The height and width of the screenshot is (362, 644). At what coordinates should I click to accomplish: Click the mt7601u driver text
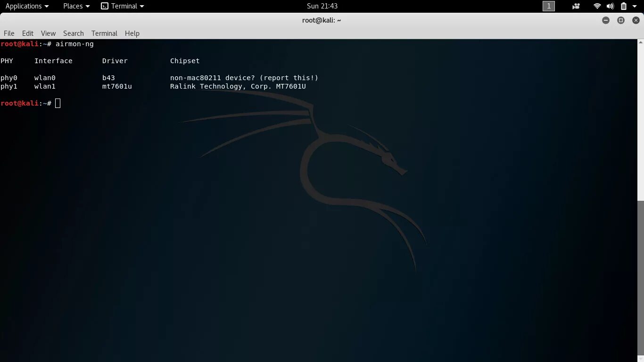click(117, 86)
